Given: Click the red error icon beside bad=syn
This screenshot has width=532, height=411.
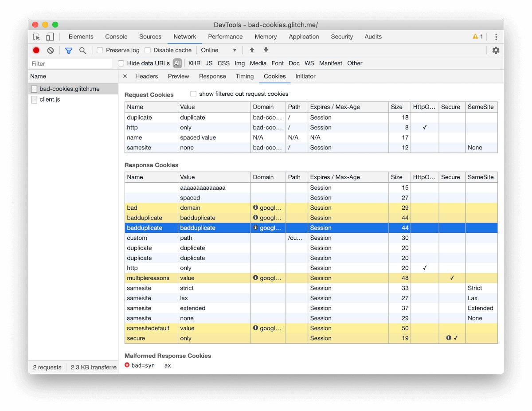Looking at the screenshot, I should tap(127, 365).
